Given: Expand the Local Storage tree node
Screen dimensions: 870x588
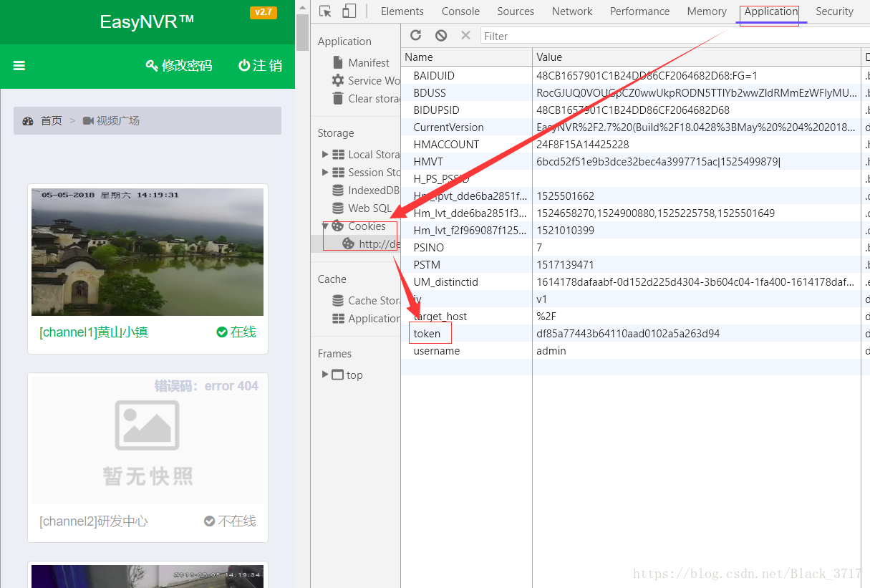Looking at the screenshot, I should [325, 154].
